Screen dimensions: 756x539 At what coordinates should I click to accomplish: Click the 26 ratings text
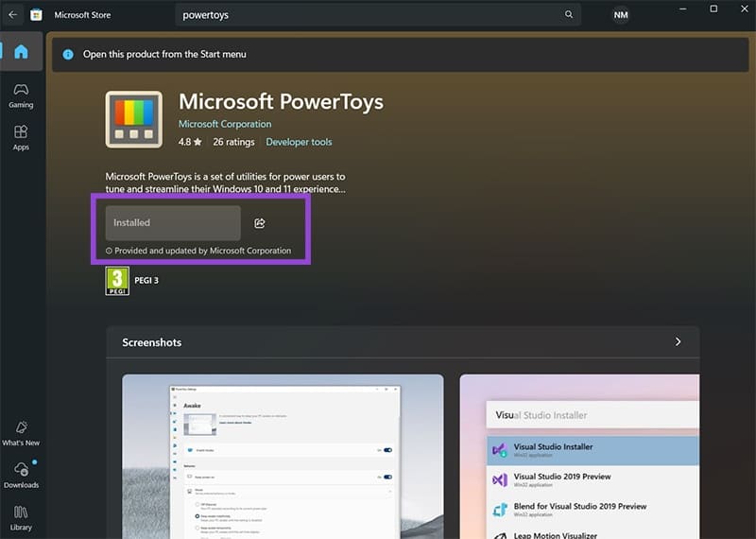coord(233,142)
